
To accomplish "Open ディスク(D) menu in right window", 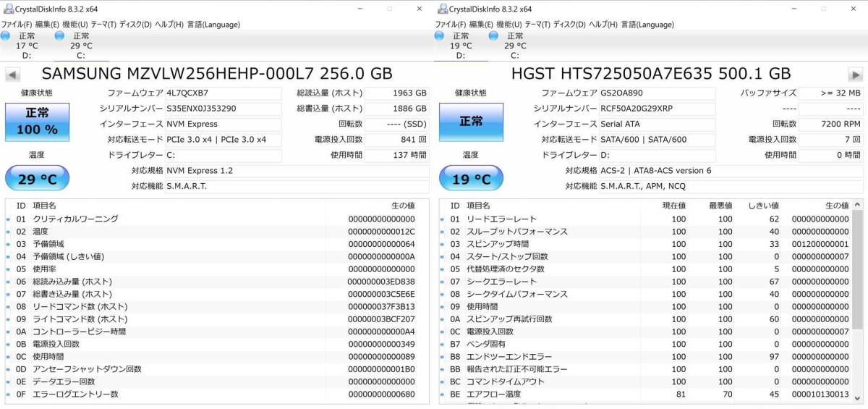I will point(569,24).
